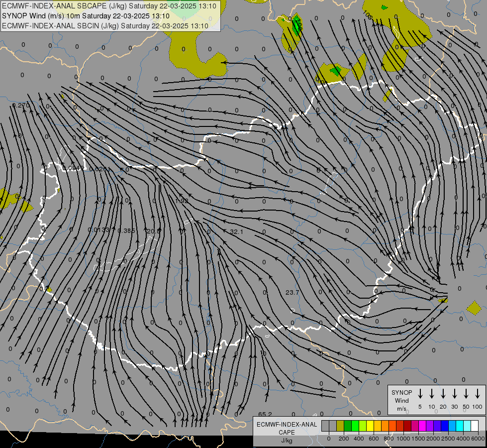Click the 5 m/s wind arrow in legend
The height and width of the screenshot is (448, 487).
click(420, 394)
